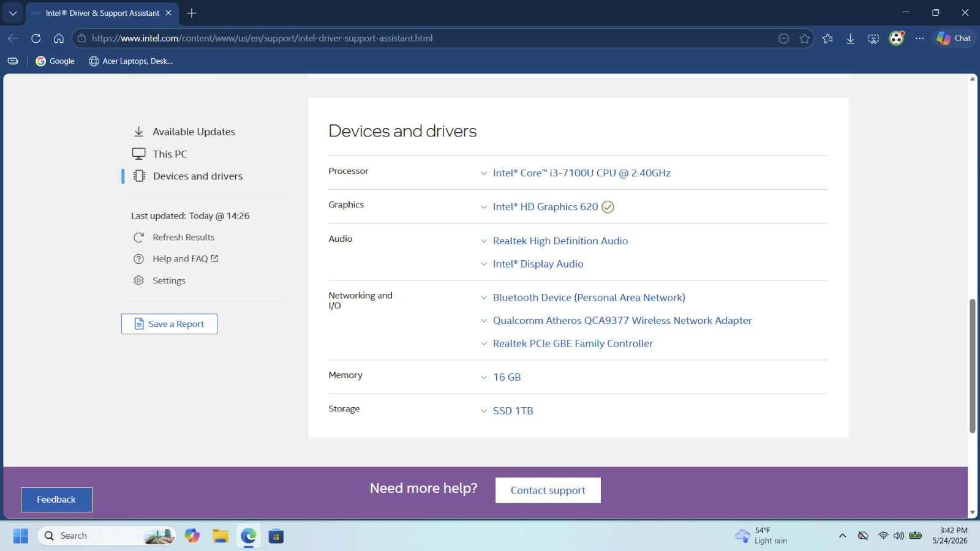This screenshot has width=980, height=551.
Task: Open Google bookmark
Action: pyautogui.click(x=55, y=61)
